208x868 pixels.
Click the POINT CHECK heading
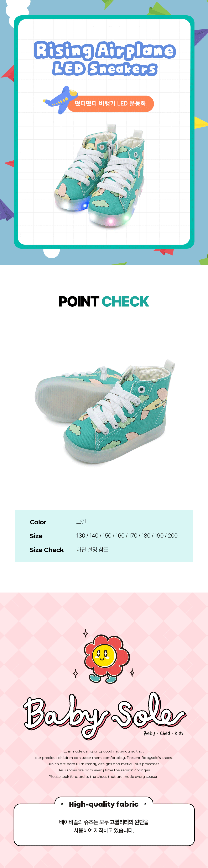tap(104, 302)
